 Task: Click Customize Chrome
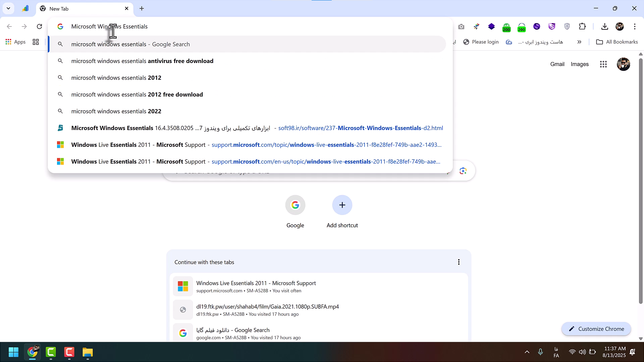[x=596, y=329]
